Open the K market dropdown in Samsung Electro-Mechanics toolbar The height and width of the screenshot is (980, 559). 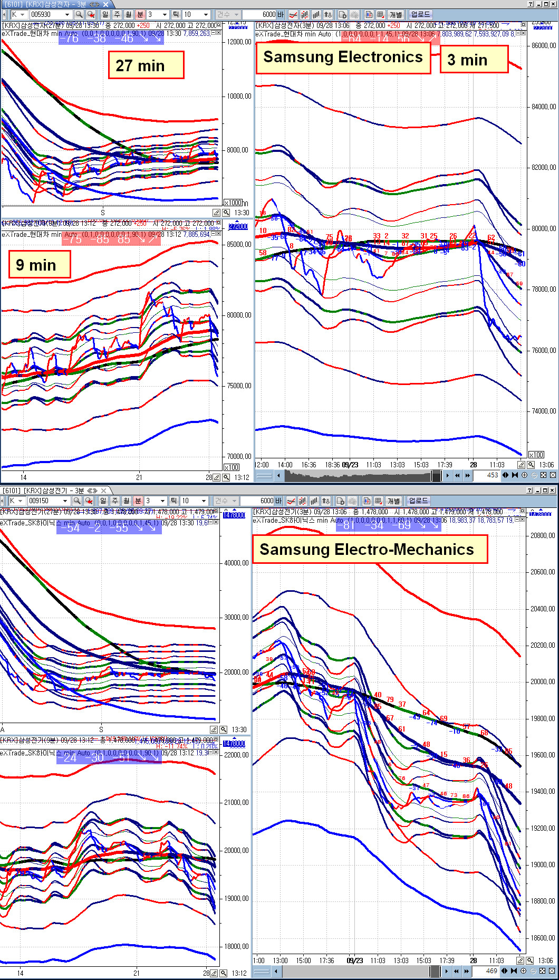click(x=21, y=501)
